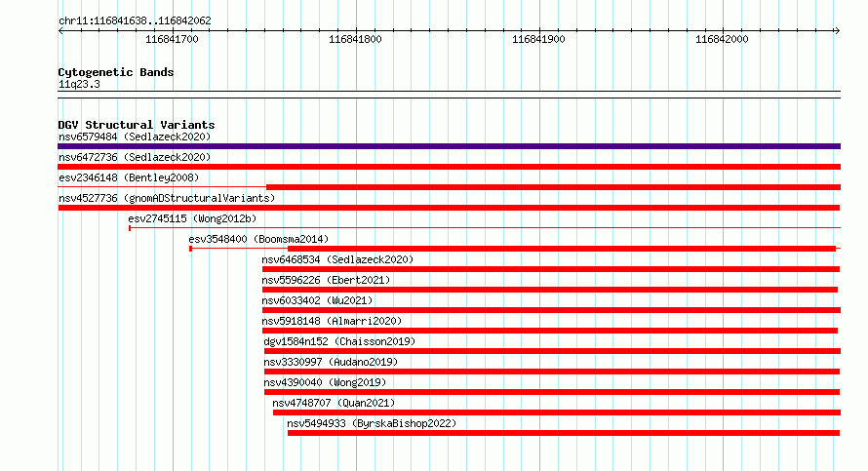Click the thick red bar of esv2346148

(553, 187)
